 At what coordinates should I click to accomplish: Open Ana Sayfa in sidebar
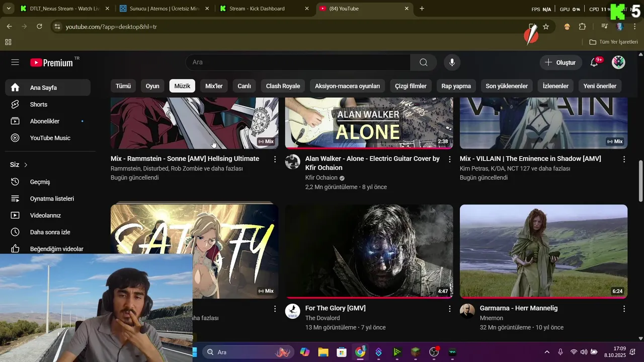48,87
